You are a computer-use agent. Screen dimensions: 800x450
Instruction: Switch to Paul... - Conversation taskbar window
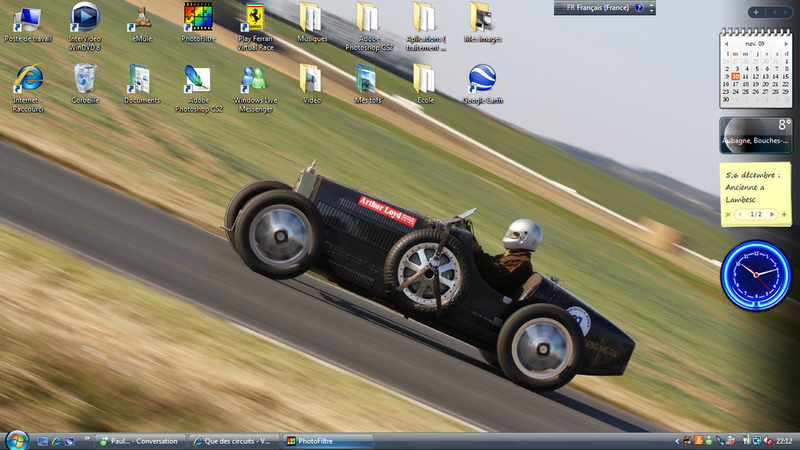(x=139, y=441)
